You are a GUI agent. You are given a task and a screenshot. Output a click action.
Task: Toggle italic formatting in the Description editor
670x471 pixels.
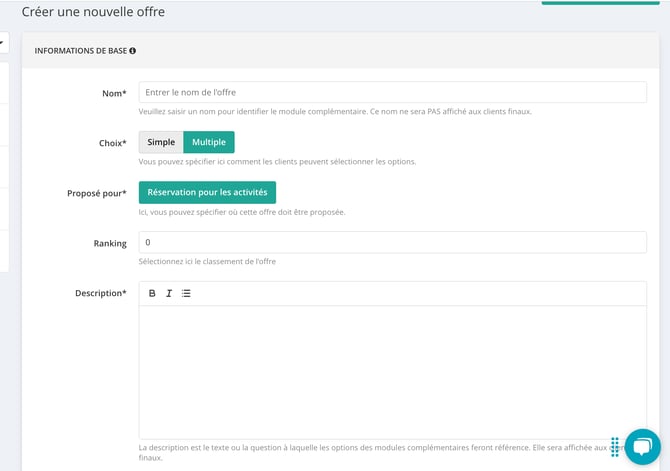click(169, 293)
